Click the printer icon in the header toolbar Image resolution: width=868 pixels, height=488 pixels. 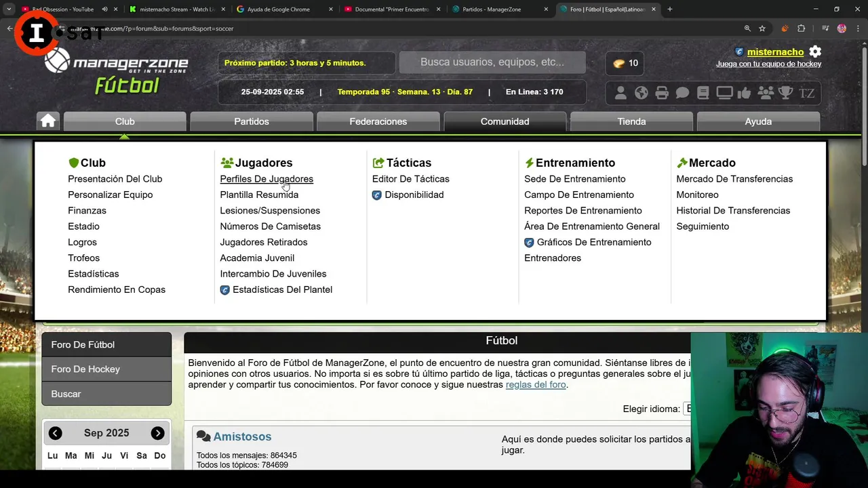point(662,93)
